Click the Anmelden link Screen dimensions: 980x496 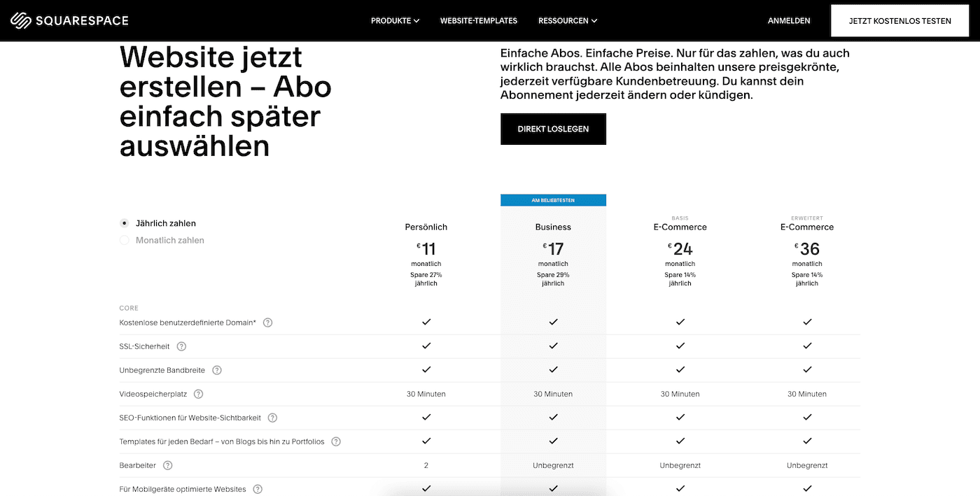[789, 20]
